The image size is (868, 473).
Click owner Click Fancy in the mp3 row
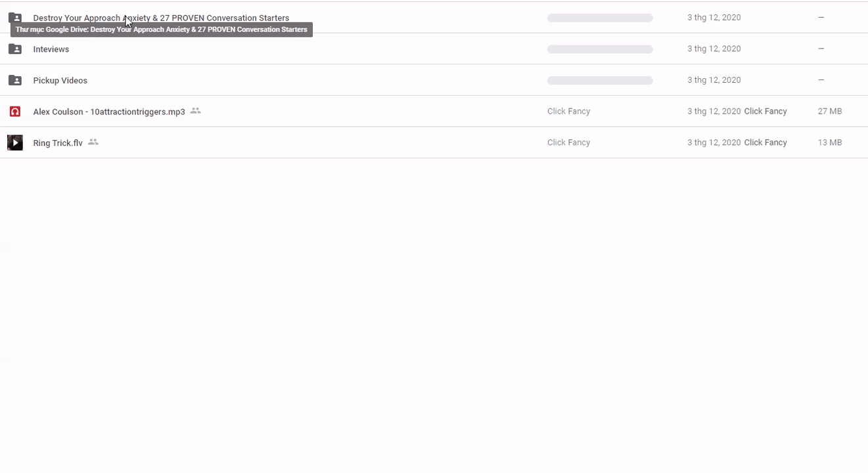569,111
